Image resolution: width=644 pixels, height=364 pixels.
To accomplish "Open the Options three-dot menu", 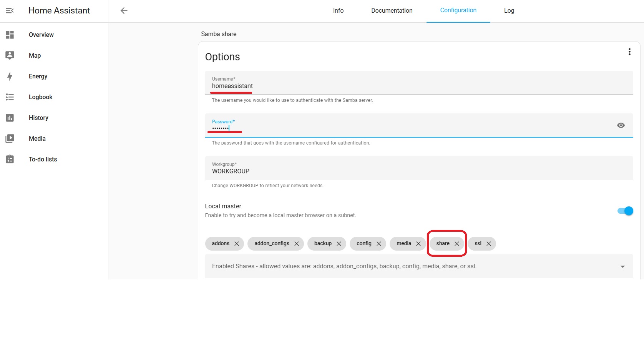I will pos(629,52).
